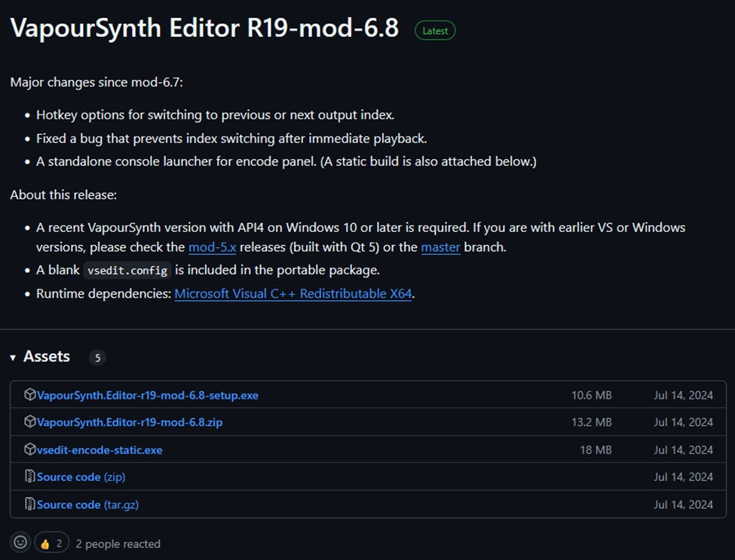
Task: Click the Jul 14, 2024 date on Source code (tar.gz) row
Action: [683, 505]
